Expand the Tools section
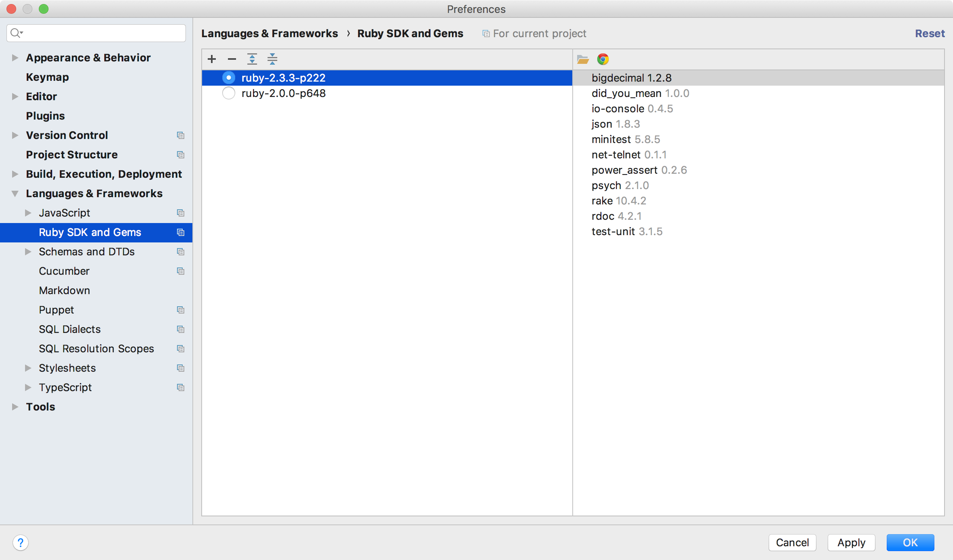 (15, 407)
